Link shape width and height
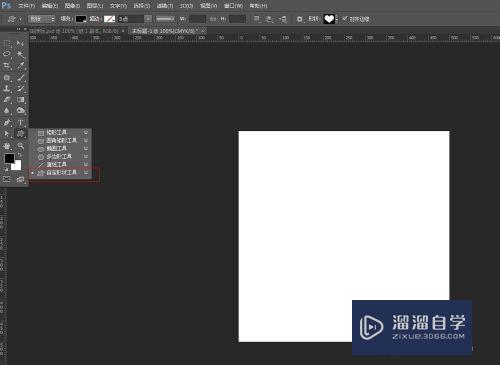 click(x=213, y=19)
